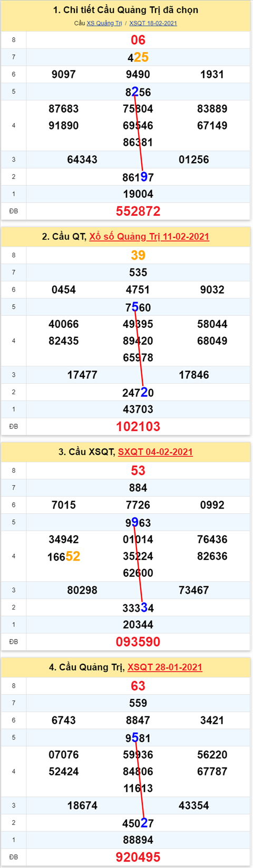Click the number 16652 with orange digits

coord(64,556)
